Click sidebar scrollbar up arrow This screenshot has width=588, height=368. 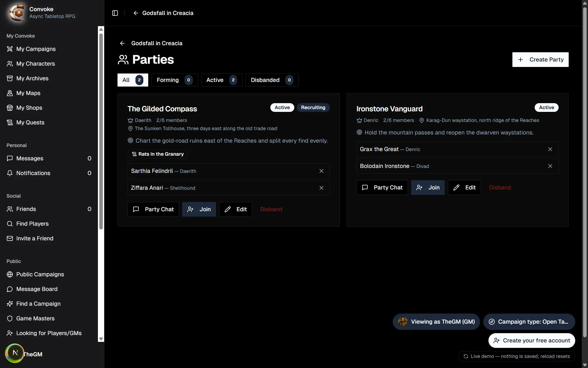pos(101,29)
